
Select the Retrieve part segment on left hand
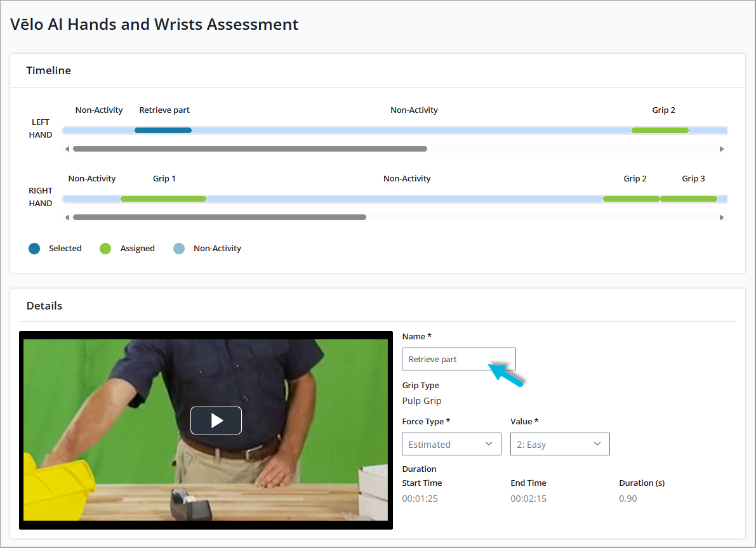click(x=163, y=130)
